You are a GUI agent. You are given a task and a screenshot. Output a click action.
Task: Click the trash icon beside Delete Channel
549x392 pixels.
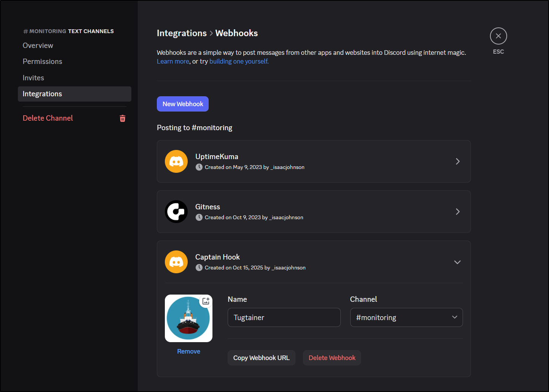pos(123,118)
